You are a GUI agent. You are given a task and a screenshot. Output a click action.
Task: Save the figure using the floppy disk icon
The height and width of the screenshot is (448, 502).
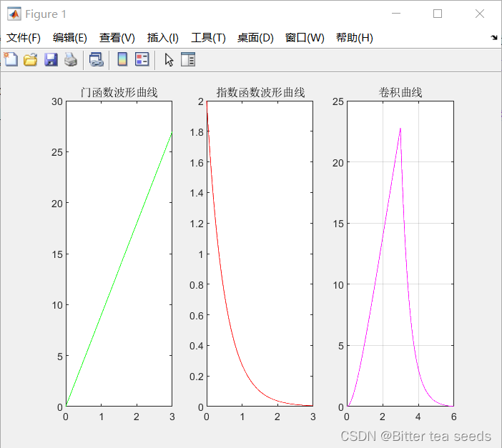[51, 60]
